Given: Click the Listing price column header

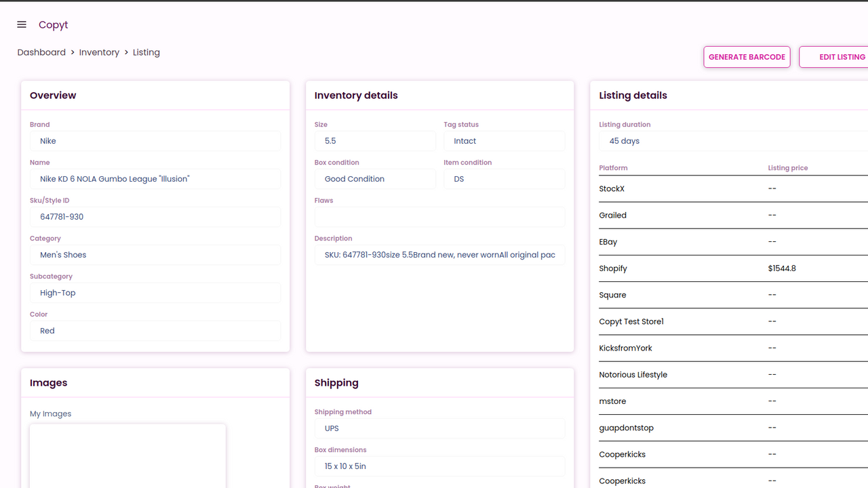Looking at the screenshot, I should click(788, 168).
